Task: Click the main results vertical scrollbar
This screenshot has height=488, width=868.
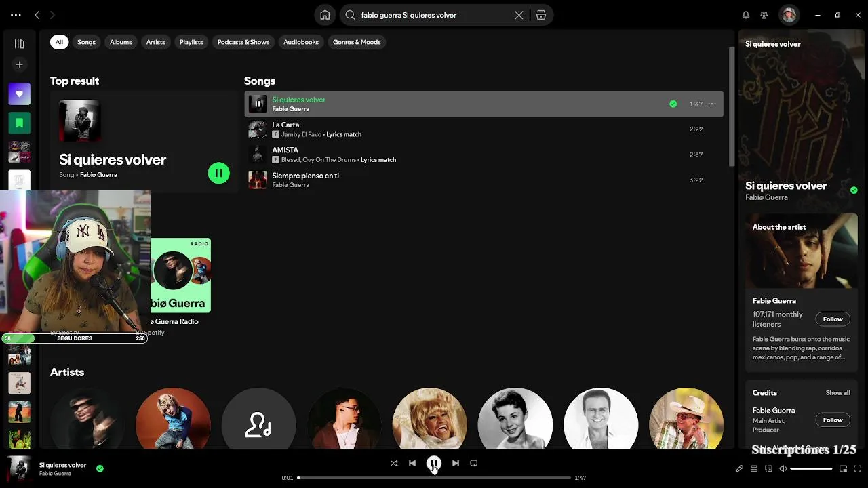Action: (731, 106)
